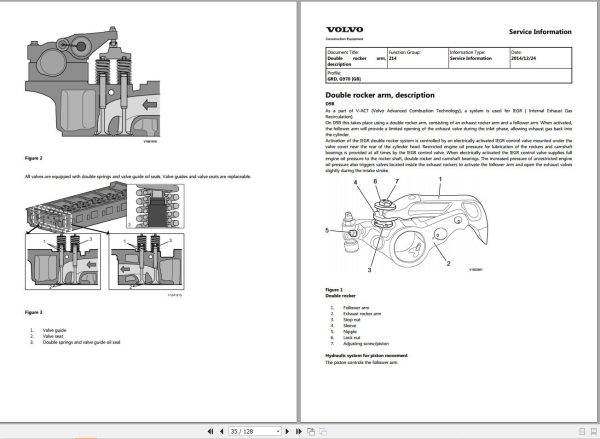Click list item 'Valve seat'
This screenshot has height=439, width=600.
coord(53,336)
